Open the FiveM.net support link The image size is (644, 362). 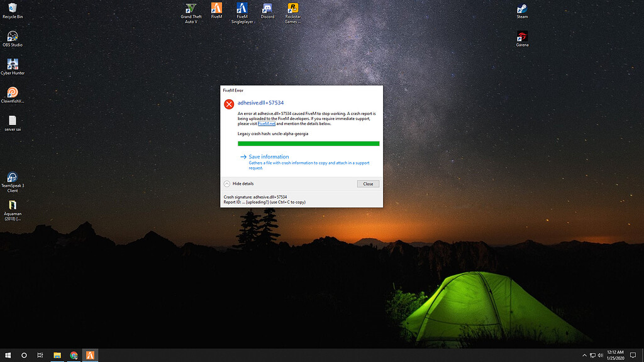point(267,124)
